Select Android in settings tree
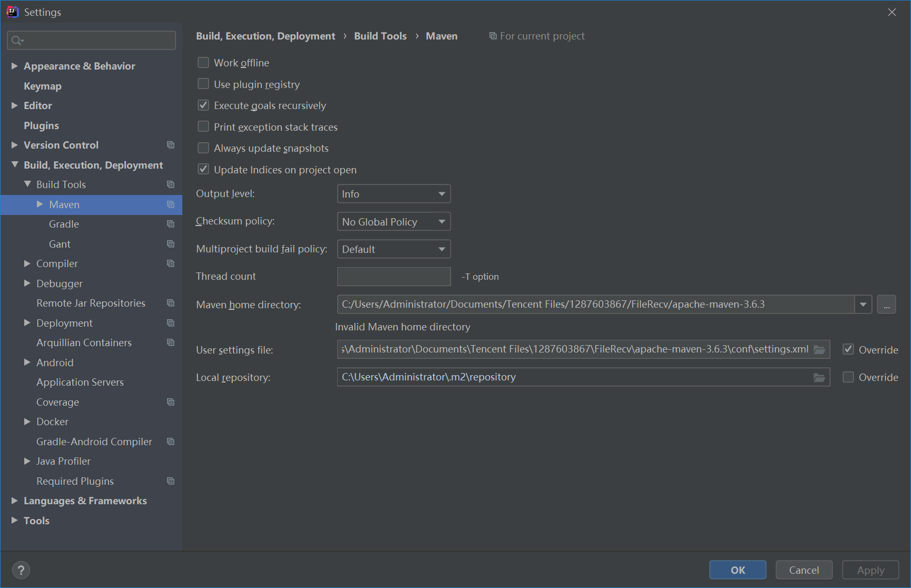911x588 pixels. click(55, 362)
